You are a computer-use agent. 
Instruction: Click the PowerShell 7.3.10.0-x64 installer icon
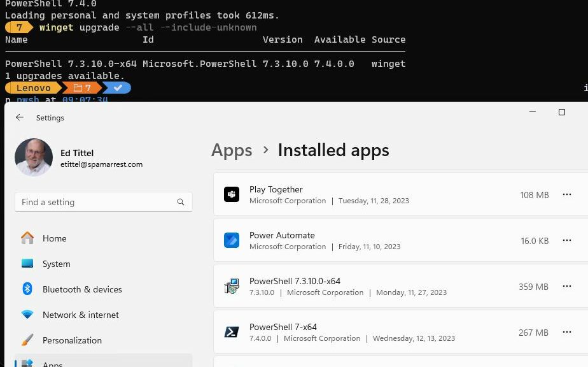[x=232, y=286]
